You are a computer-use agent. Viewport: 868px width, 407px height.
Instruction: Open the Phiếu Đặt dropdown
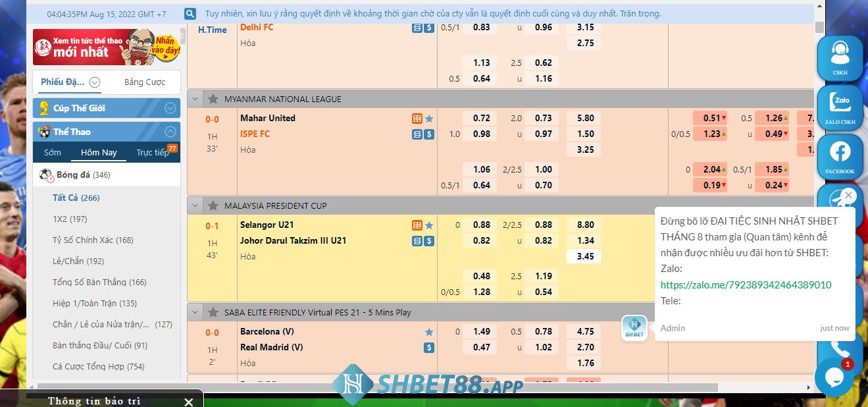pyautogui.click(x=94, y=81)
